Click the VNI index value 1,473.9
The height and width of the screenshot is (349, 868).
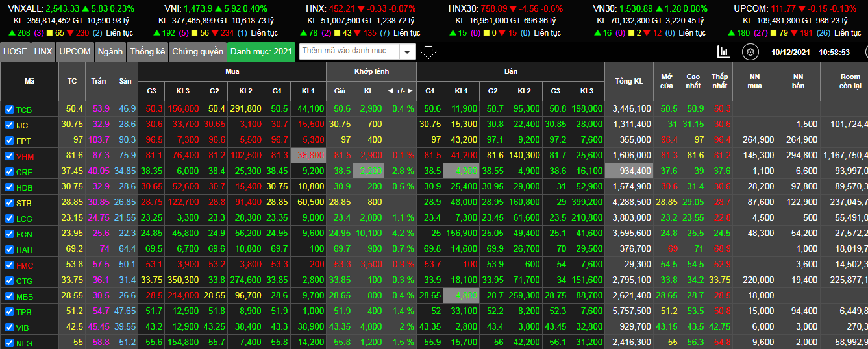[x=198, y=9]
